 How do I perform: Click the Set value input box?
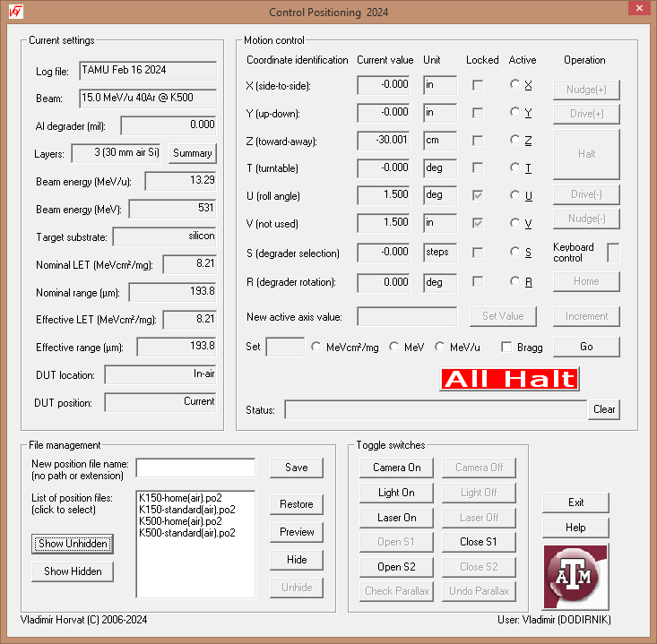point(285,347)
